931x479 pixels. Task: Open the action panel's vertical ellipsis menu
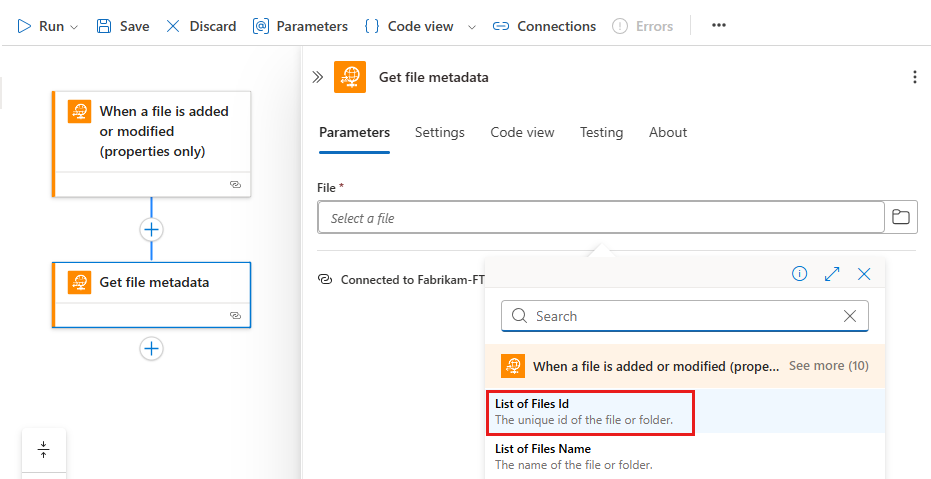tap(914, 77)
